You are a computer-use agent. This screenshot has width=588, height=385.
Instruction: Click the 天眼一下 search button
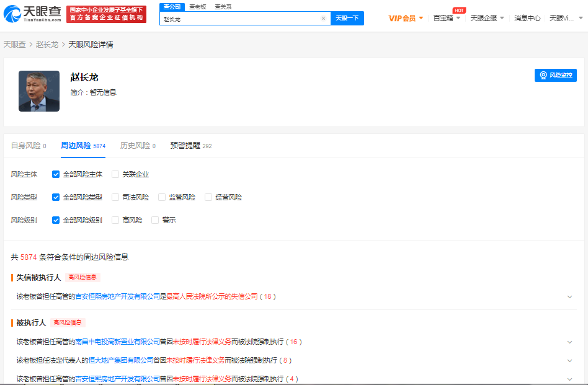[347, 18]
